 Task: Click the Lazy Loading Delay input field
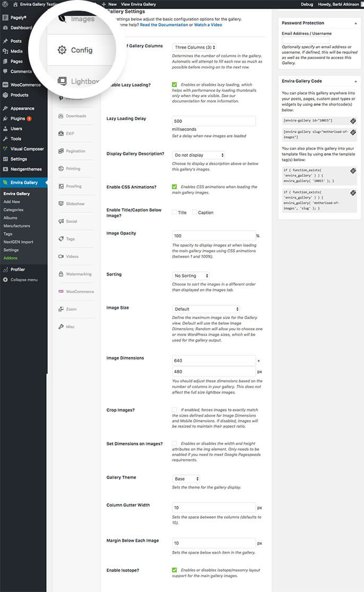[214, 121]
